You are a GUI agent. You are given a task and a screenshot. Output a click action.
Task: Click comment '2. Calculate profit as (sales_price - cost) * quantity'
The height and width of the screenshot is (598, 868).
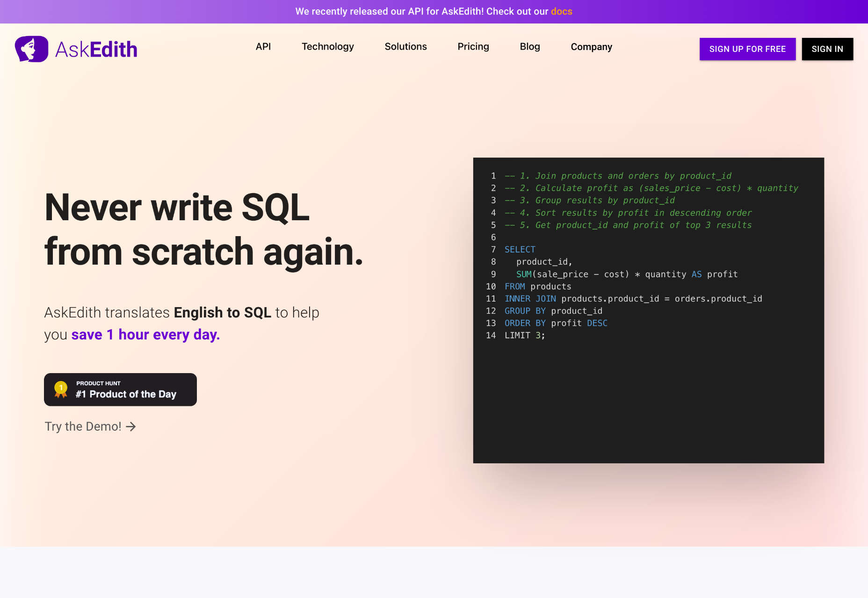651,188
